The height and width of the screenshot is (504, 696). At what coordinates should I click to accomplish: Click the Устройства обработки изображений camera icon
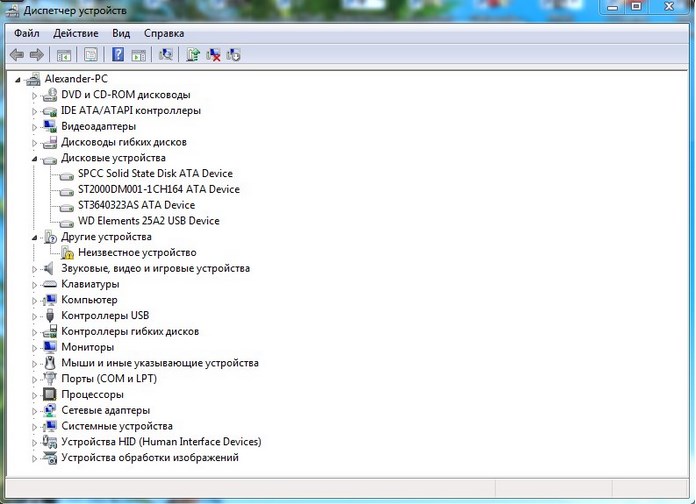coord(50,457)
